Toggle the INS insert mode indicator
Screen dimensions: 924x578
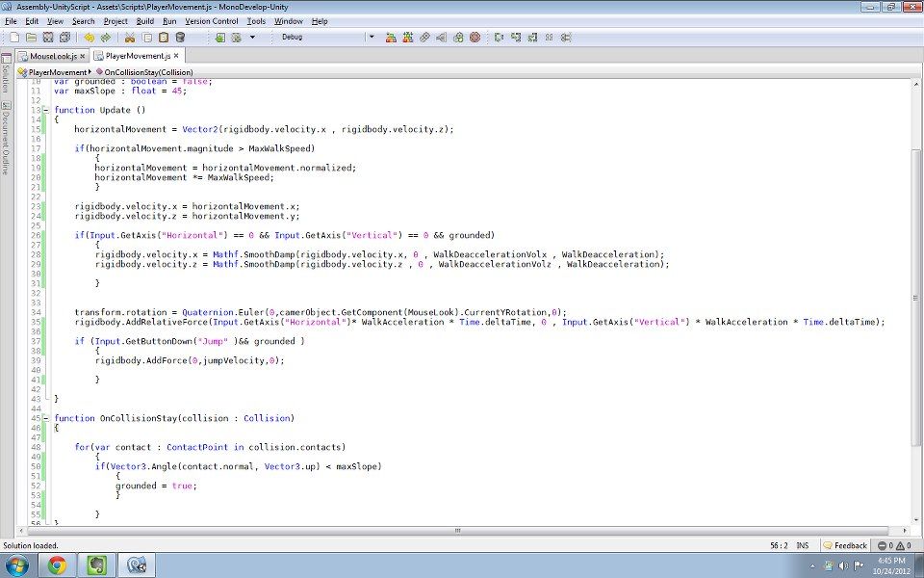(x=803, y=545)
